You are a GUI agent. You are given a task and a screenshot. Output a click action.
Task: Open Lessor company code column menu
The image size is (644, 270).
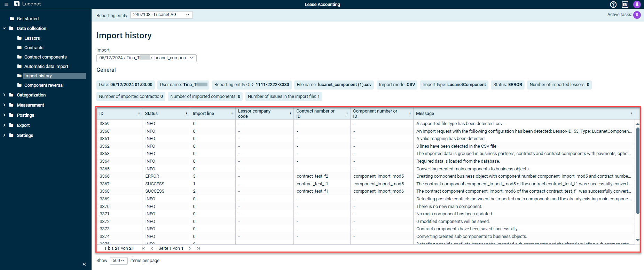click(x=290, y=114)
